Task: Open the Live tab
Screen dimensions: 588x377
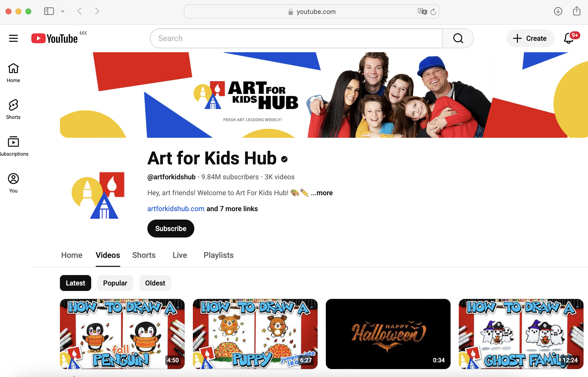Action: tap(179, 255)
